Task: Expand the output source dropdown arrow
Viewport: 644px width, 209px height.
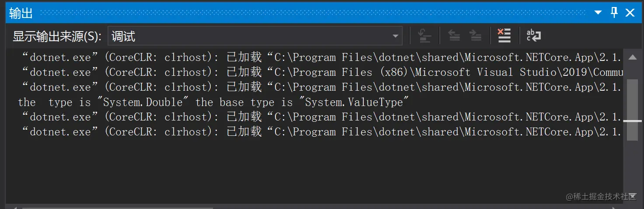Action: 395,36
